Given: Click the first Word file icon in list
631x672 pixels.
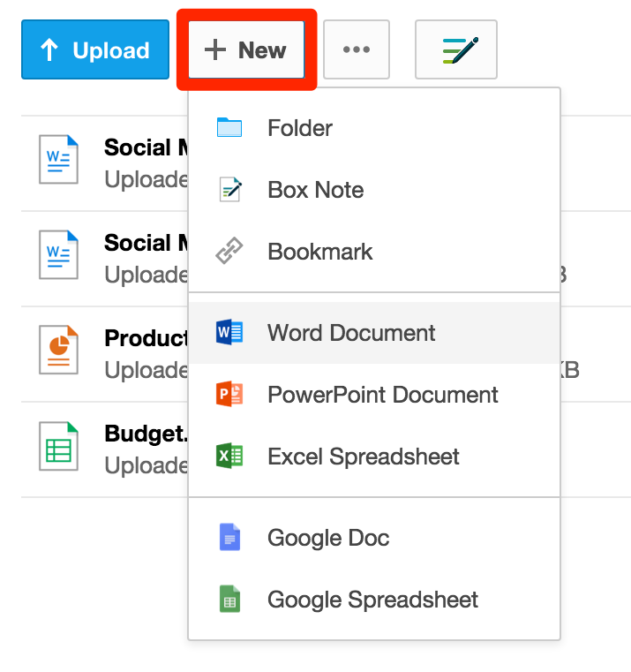Looking at the screenshot, I should 58,160.
